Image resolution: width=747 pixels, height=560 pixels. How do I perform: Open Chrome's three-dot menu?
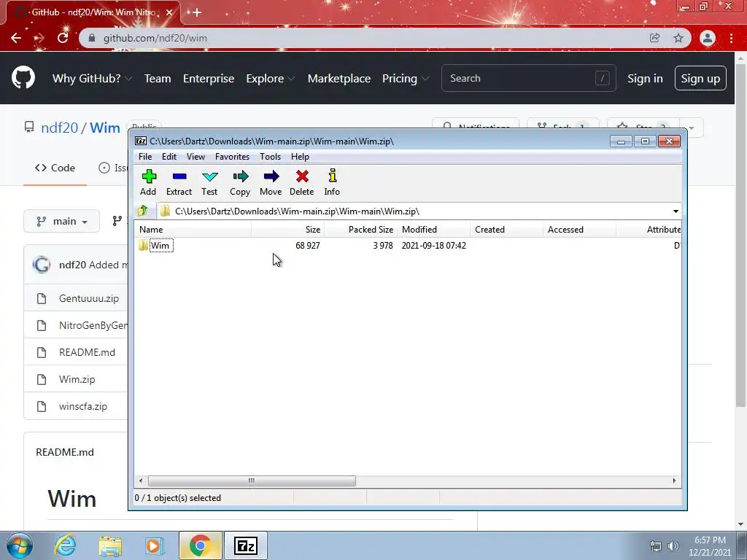pos(731,38)
